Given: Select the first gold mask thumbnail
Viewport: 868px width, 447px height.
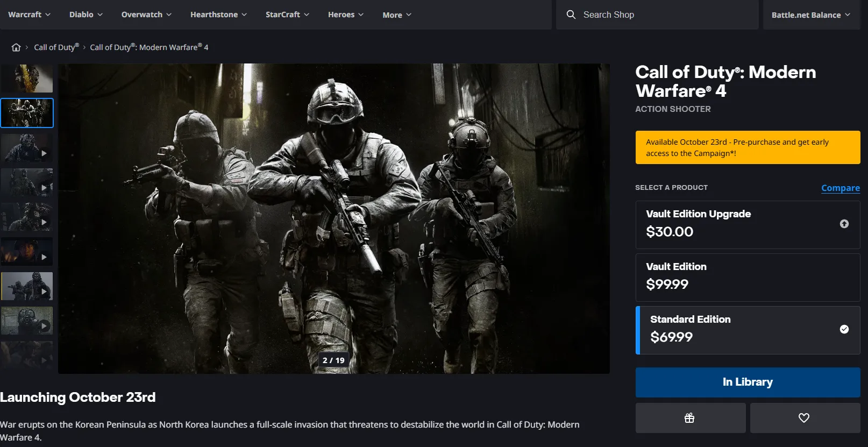Looking at the screenshot, I should pyautogui.click(x=27, y=79).
